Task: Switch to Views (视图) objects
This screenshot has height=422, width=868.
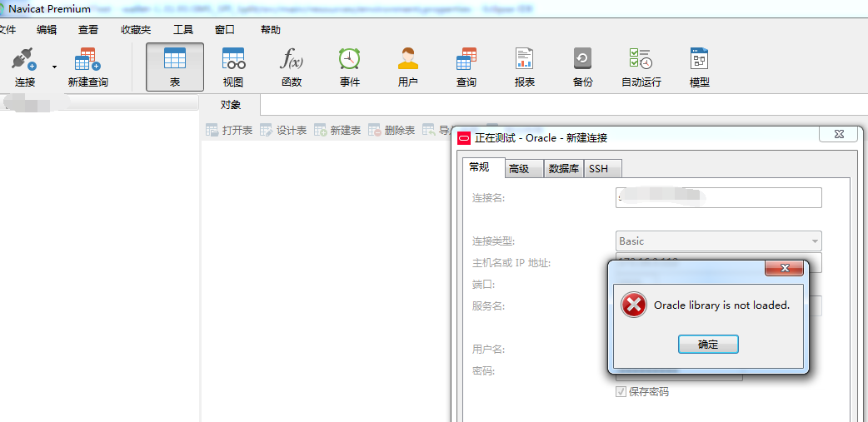Action: click(x=233, y=67)
